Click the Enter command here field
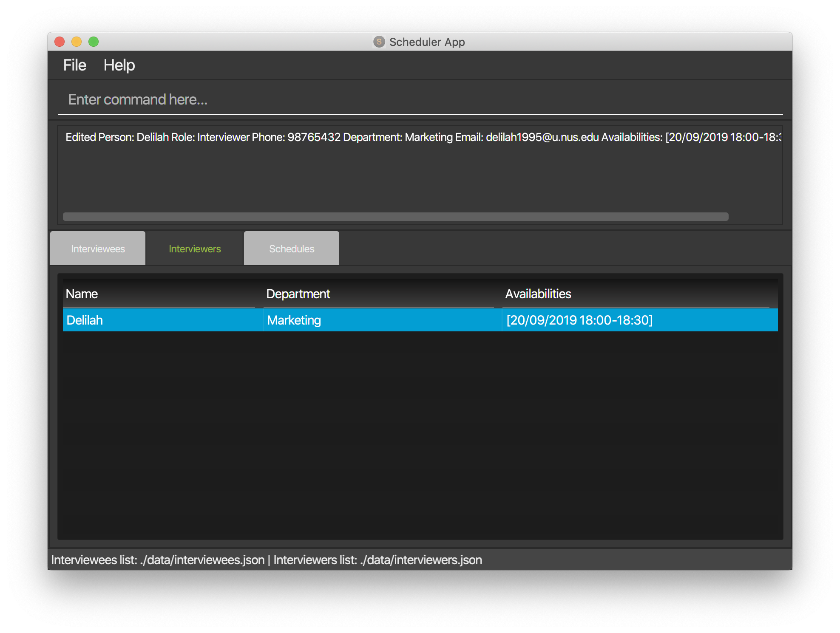The width and height of the screenshot is (840, 633). [420, 99]
